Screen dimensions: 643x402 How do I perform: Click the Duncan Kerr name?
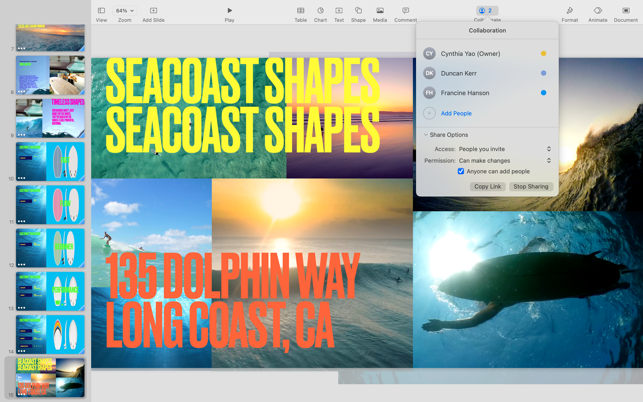coord(458,73)
